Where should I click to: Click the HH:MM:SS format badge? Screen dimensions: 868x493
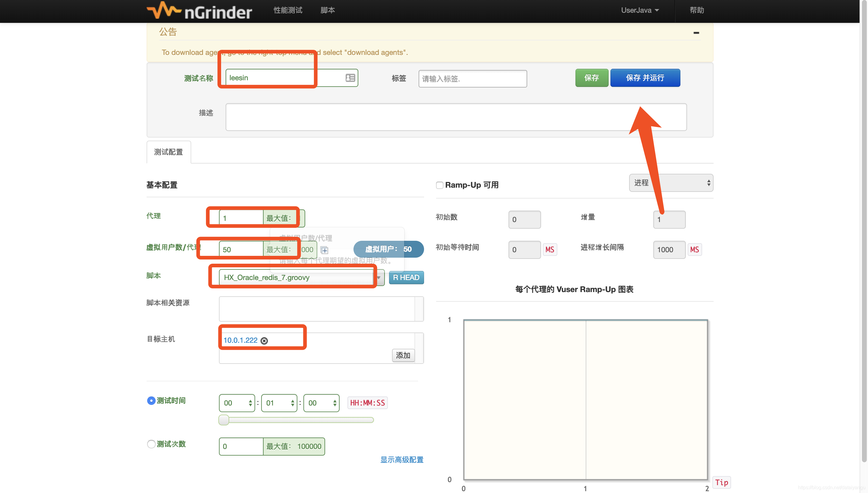(x=367, y=402)
